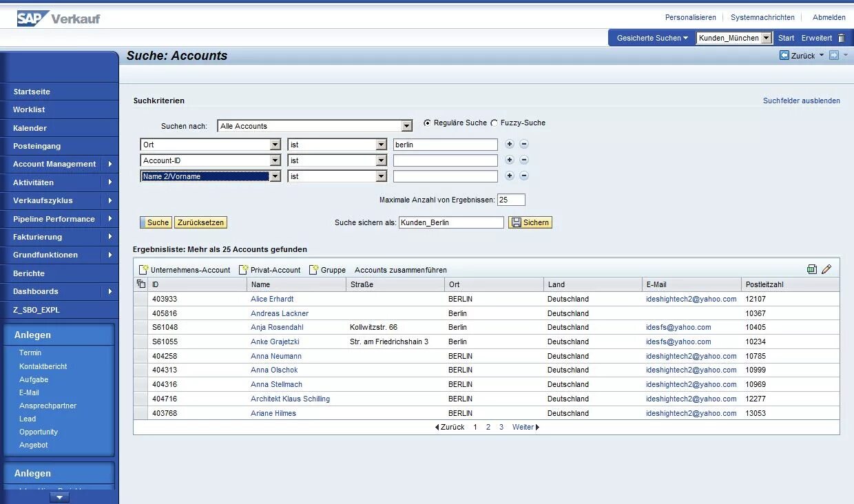
Task: Select row selector for Andreas Lackner
Action: pyautogui.click(x=140, y=313)
